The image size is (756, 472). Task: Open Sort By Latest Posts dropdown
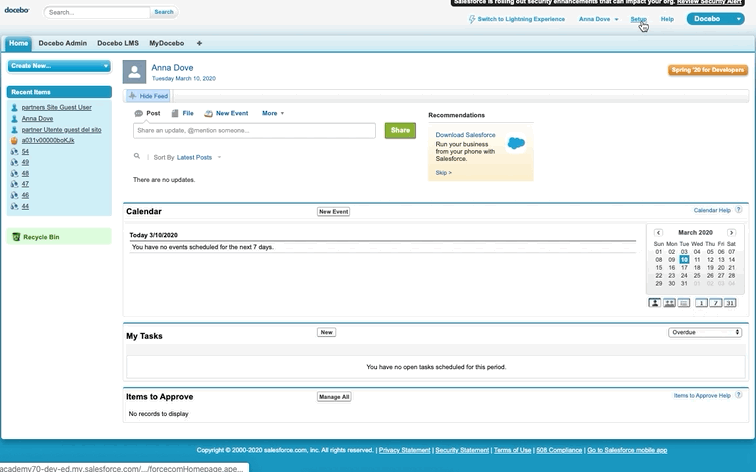[x=199, y=157]
